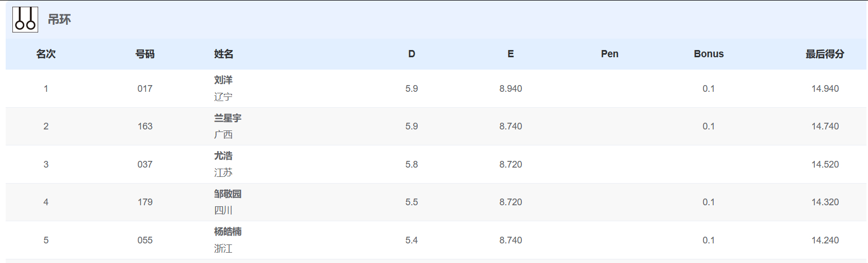
Task: Click the 最后得分 column header
Action: tap(825, 54)
